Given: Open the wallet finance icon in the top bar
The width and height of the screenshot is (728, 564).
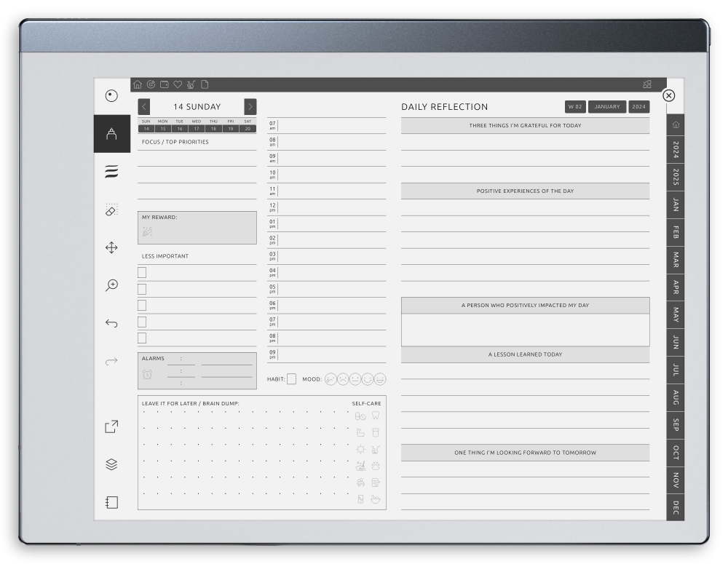Looking at the screenshot, I should click(165, 84).
